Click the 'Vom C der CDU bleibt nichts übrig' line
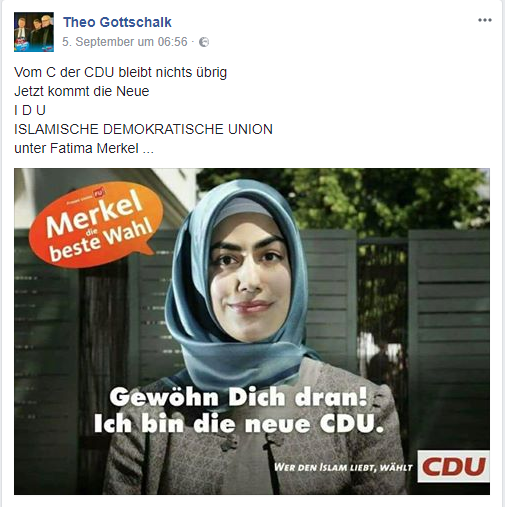 [x=120, y=72]
